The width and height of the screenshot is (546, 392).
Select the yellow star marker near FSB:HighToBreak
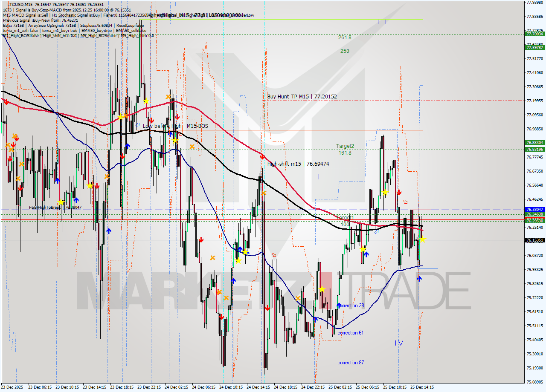[61, 202]
